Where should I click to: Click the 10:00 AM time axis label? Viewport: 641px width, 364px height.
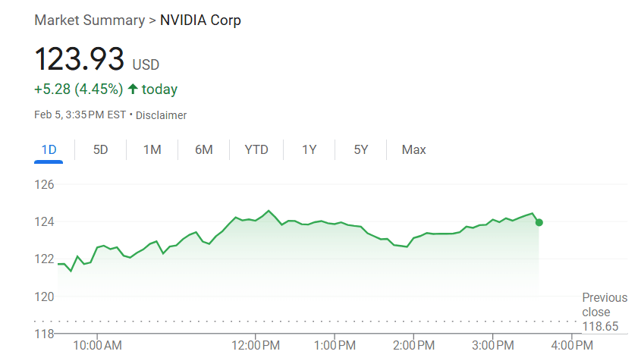tap(96, 346)
